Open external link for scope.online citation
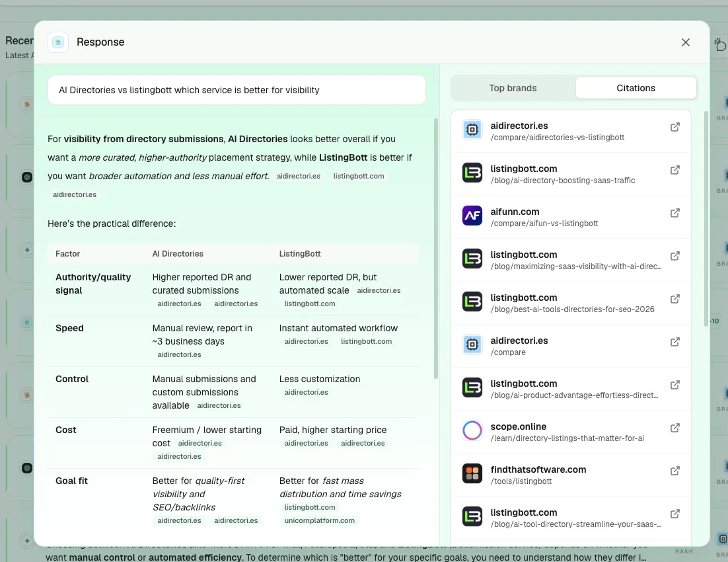728x562 pixels. (675, 428)
